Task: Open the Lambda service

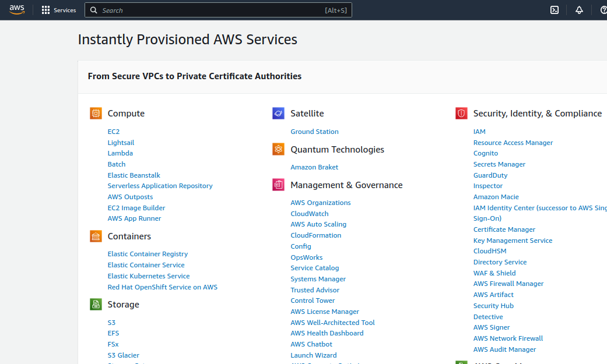Action: [x=120, y=153]
